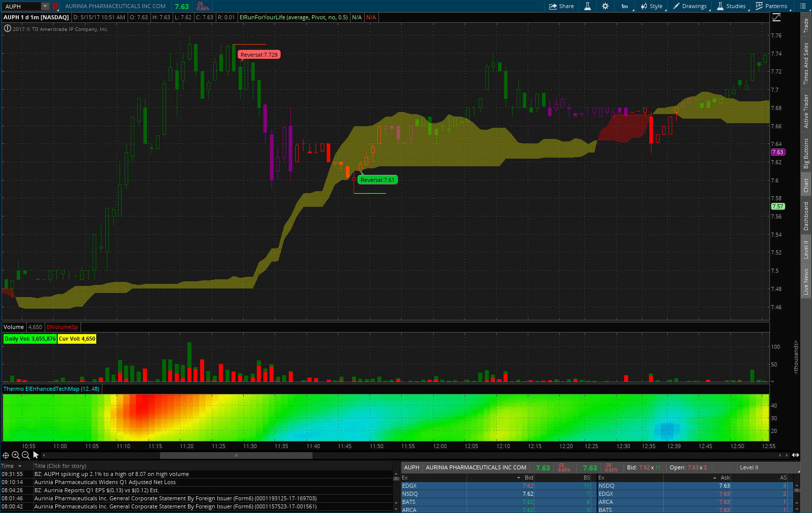Open the Active Trader side tab
812x513 pixels.
806,111
